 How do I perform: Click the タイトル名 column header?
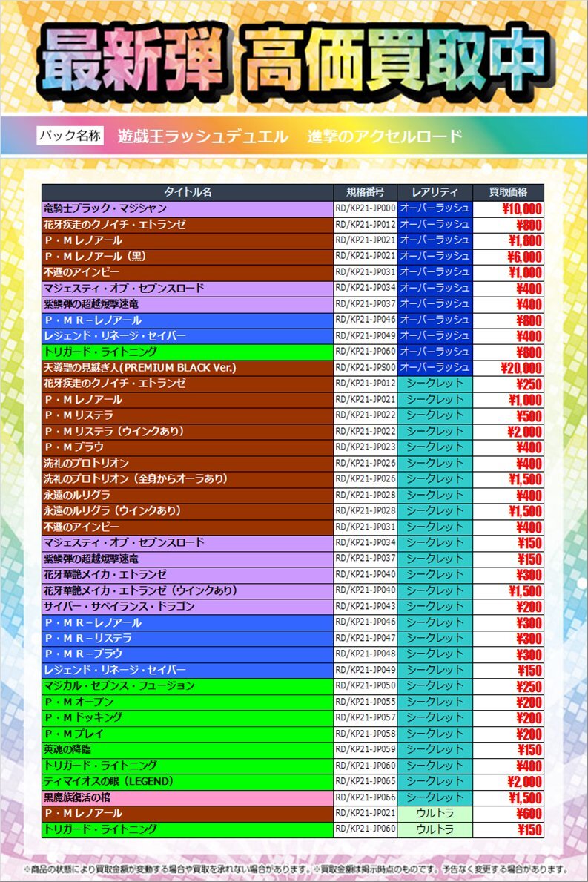(188, 192)
